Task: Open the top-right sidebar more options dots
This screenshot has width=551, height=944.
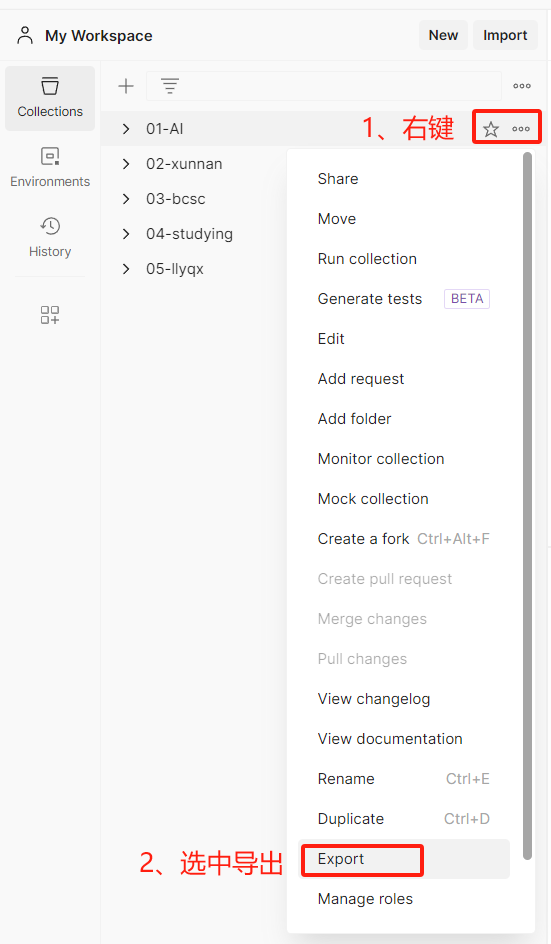Action: [x=522, y=86]
